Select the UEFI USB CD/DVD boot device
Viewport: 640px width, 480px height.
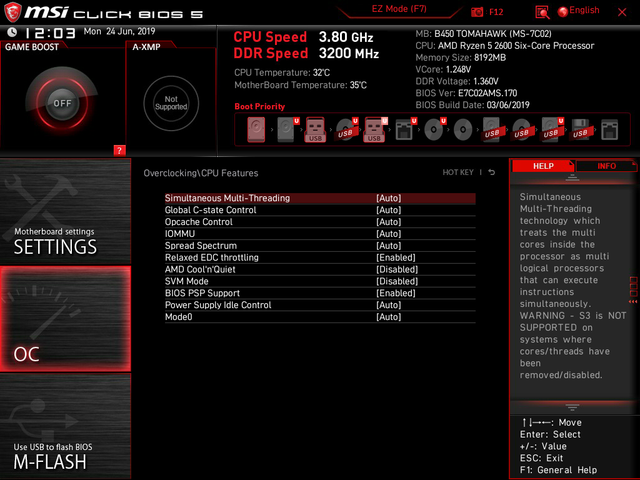[x=347, y=130]
